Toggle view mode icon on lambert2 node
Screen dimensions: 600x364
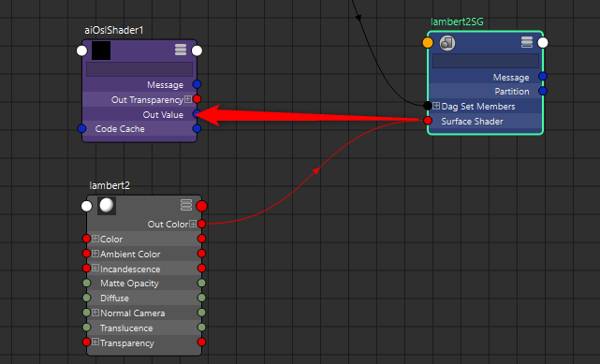186,205
